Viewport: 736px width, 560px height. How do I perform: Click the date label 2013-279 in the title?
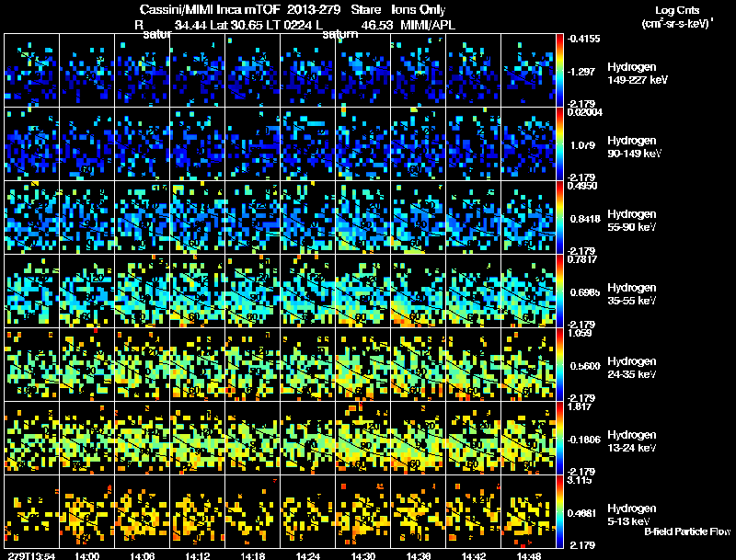point(315,9)
